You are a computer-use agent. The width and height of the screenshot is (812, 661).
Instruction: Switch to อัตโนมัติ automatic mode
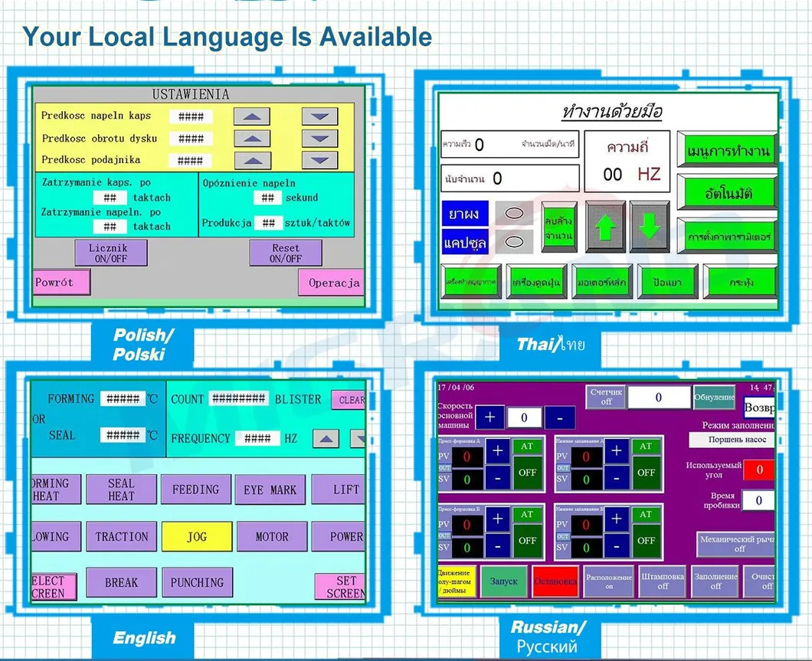pyautogui.click(x=727, y=194)
